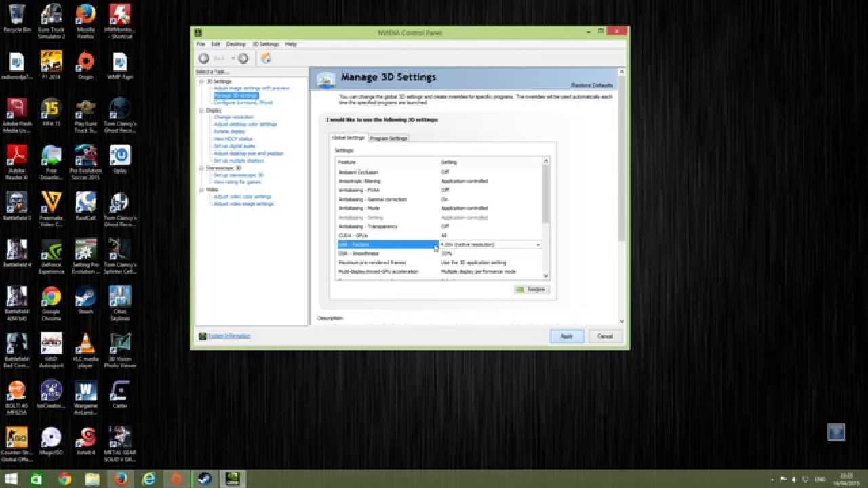This screenshot has width=868, height=488.
Task: Open the Desktop menu
Action: pyautogui.click(x=236, y=44)
